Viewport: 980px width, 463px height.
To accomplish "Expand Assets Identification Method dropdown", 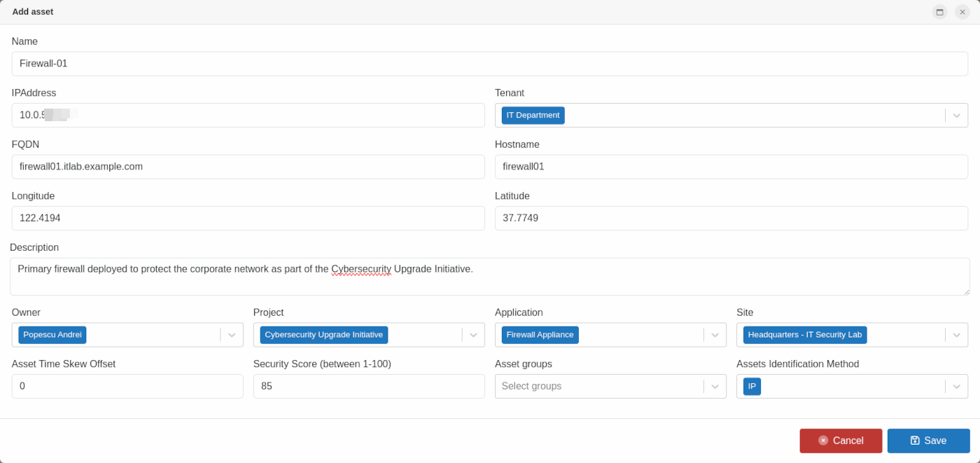I will coord(956,387).
